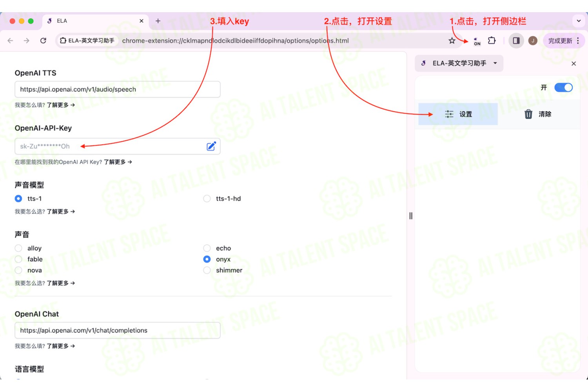Click the OpenAI TTS URL input field
588x392 pixels.
tap(118, 89)
